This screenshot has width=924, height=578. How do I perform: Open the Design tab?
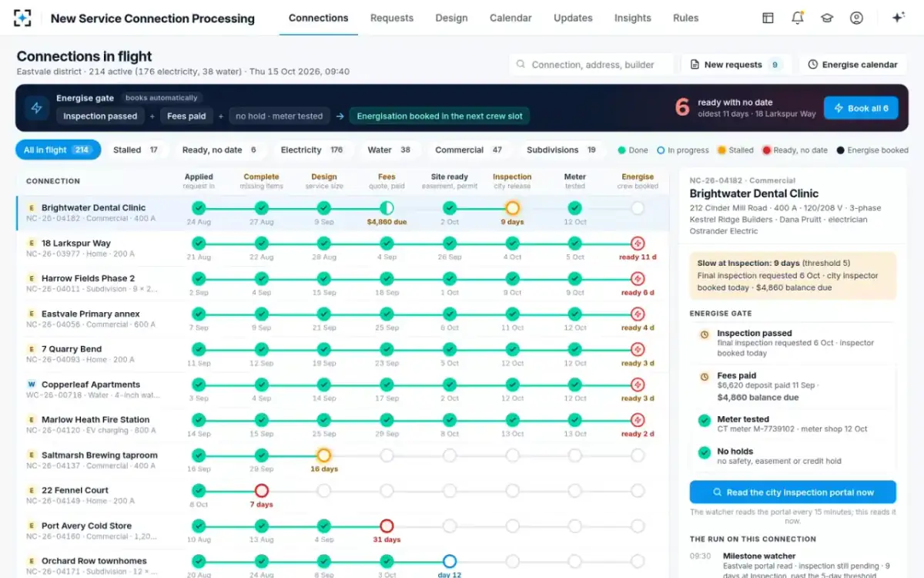[451, 18]
